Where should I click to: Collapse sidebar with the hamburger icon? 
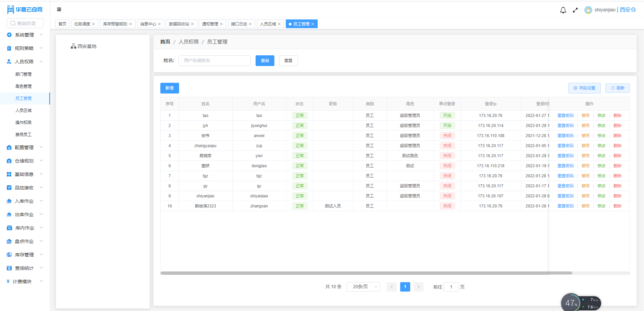coord(59,9)
